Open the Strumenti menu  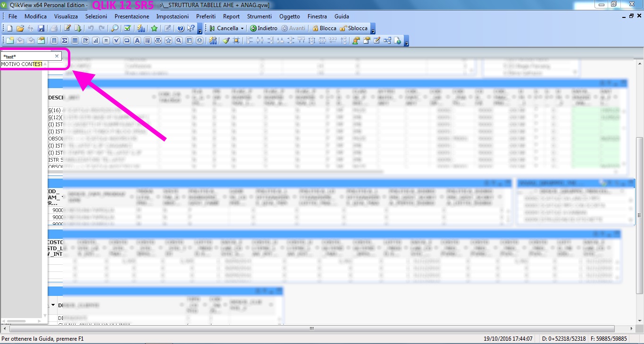pyautogui.click(x=259, y=16)
